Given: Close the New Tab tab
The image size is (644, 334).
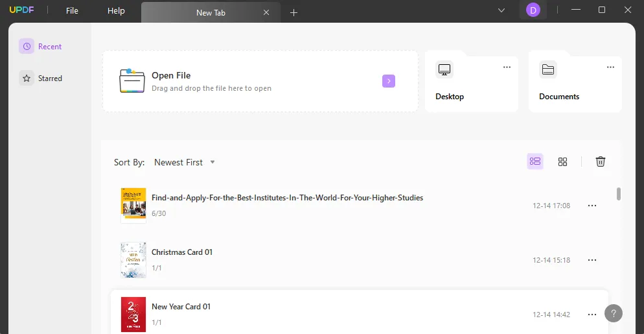Looking at the screenshot, I should coord(266,12).
